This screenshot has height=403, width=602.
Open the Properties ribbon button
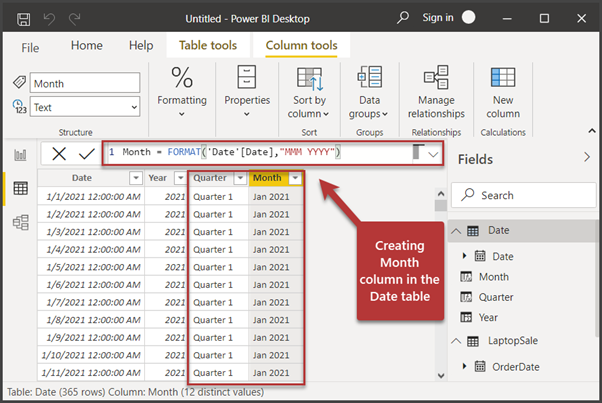(x=247, y=91)
